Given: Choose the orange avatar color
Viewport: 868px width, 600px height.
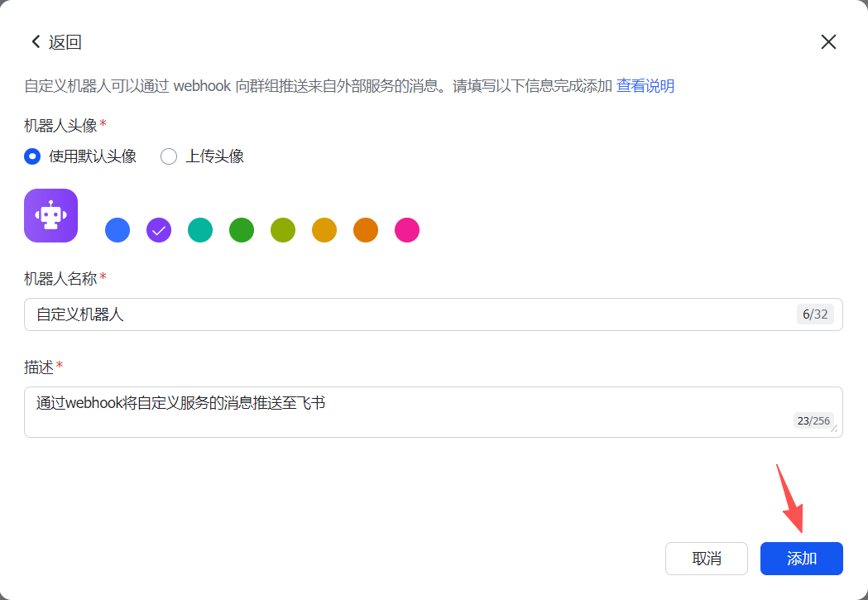Looking at the screenshot, I should (366, 230).
